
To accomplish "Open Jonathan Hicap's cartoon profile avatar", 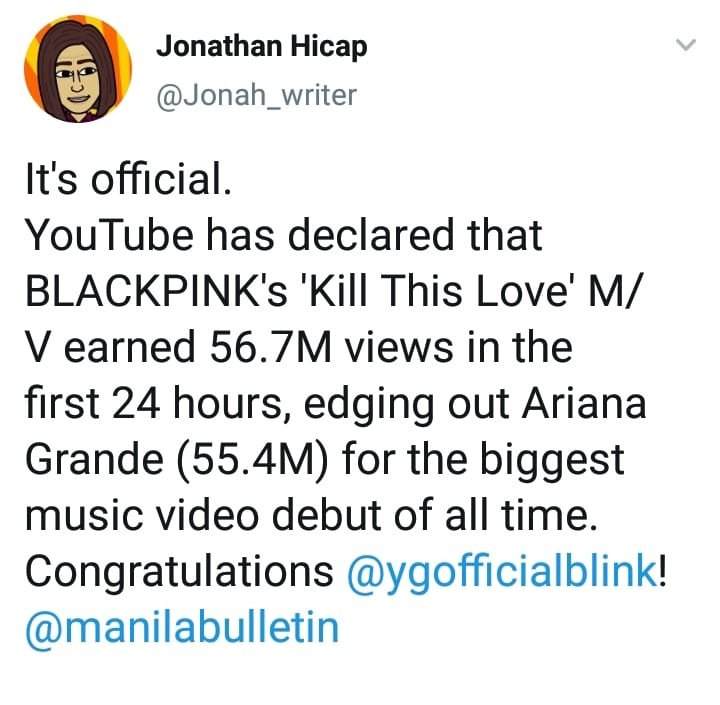I will coord(78,69).
